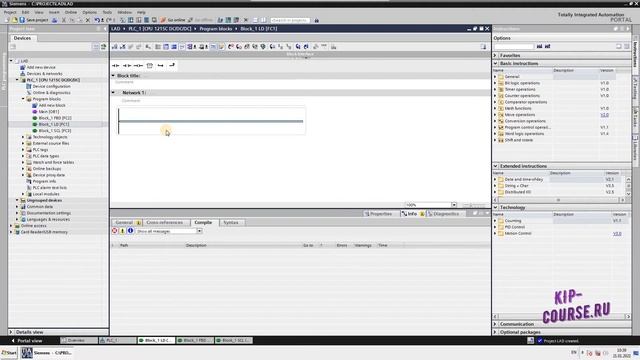This screenshot has height=360, width=640.
Task: Expand Timer operations folder
Action: point(496,89)
